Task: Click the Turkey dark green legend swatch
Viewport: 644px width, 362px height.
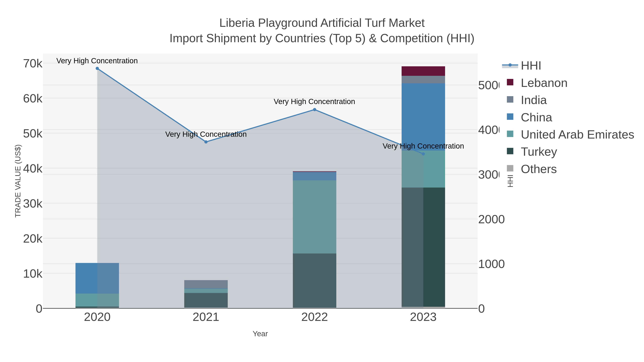Action: [510, 151]
